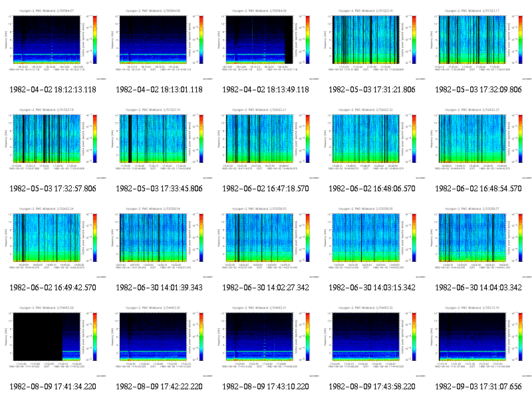Click the caption 1982-08-09 17:42:22.220
Screen dimensions: 532x396
click(160, 387)
